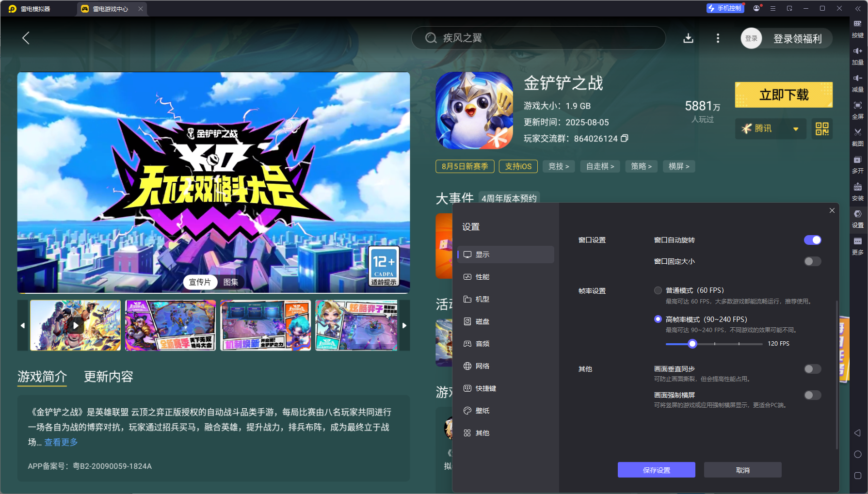868x494 pixels.
Task: Enable 画面强制横屏 toggle
Action: (x=812, y=395)
